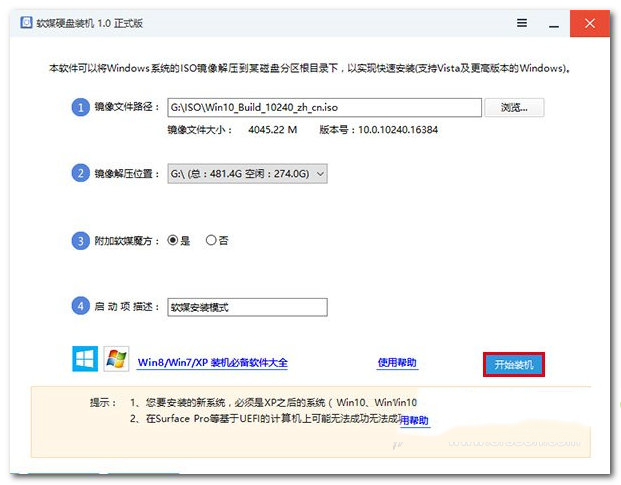Click the 镜像解压位置 label
This screenshot has width=621, height=485.
click(127, 173)
